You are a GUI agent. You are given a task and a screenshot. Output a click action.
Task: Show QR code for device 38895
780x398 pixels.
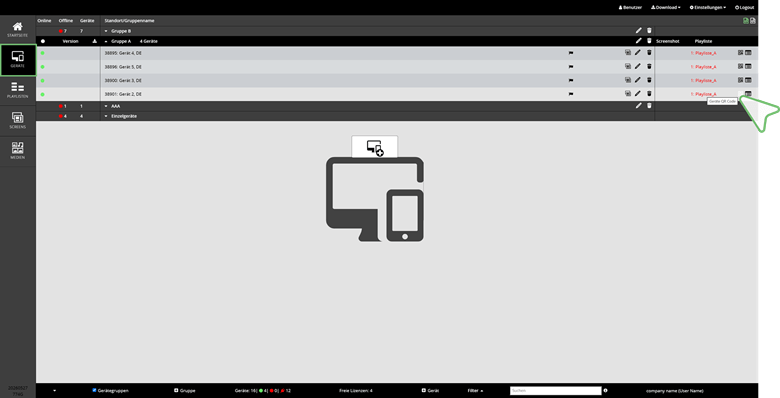click(740, 52)
